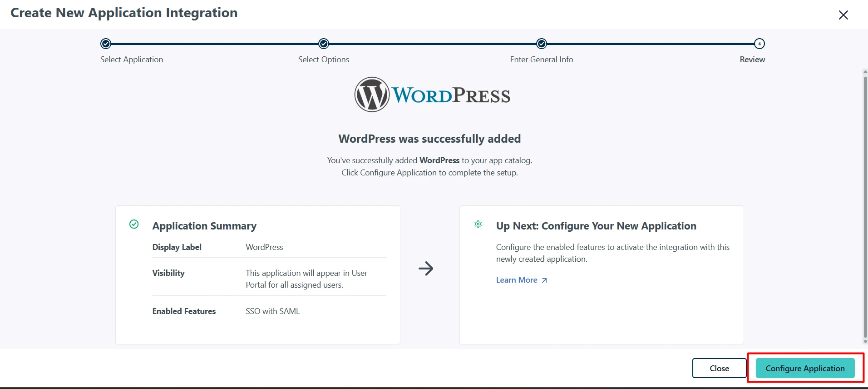This screenshot has width=868, height=389.
Task: Click the Visibility field name
Action: coord(168,273)
